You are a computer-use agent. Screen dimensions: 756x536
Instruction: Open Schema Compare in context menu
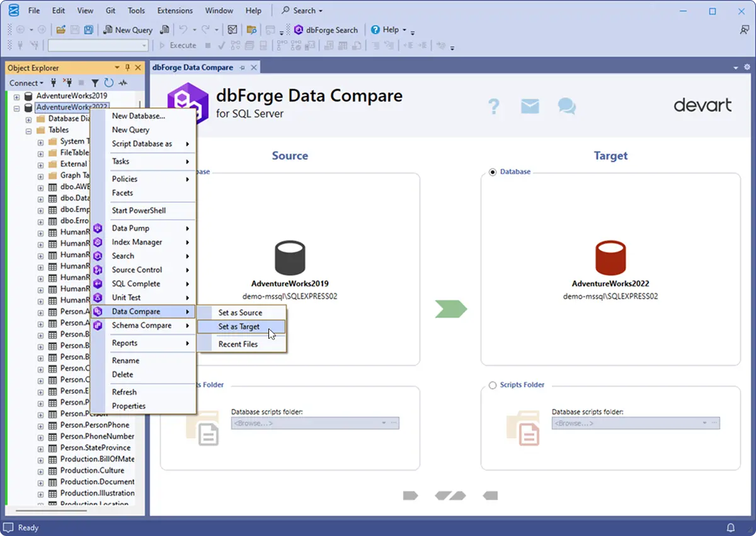(x=142, y=325)
